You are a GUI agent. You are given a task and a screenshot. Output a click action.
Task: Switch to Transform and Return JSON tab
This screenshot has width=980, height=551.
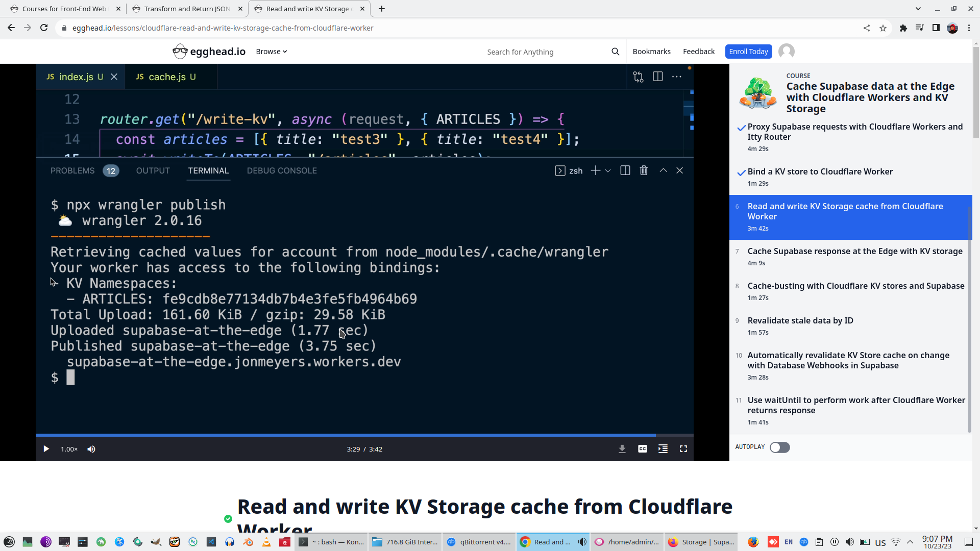pyautogui.click(x=187, y=9)
